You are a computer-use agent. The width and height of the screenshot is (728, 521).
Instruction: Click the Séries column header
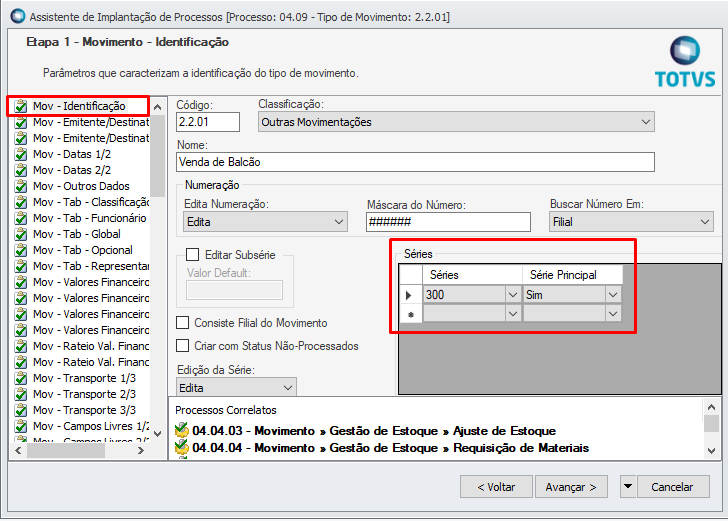(x=472, y=275)
